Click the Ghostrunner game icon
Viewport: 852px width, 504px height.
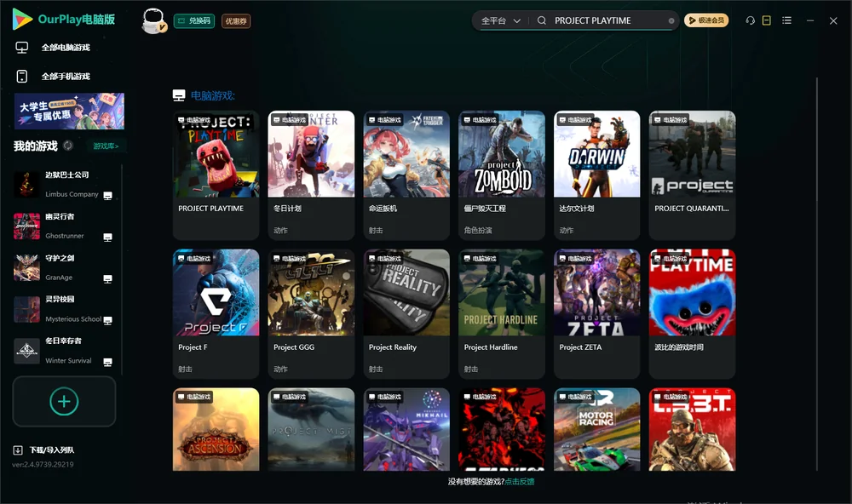click(x=26, y=226)
